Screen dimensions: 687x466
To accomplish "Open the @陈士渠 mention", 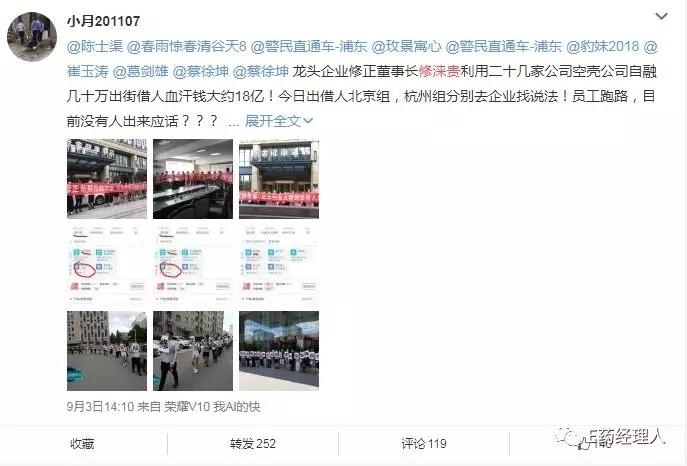I will click(x=95, y=46).
